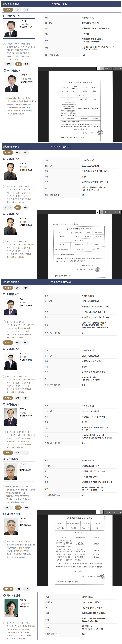Click occupation value 녹색정의당 비례대표 국회의원
This screenshot has height=644, width=122.
coord(94,613)
